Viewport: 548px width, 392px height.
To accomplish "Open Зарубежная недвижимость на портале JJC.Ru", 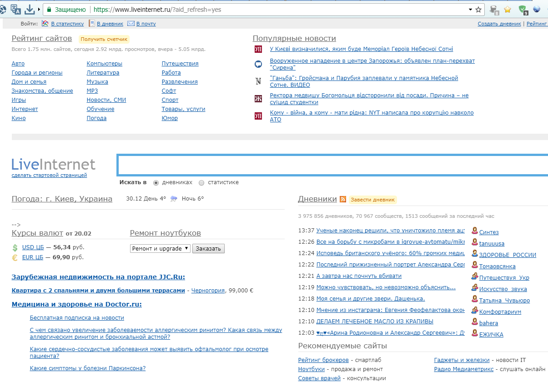I will [x=98, y=277].
